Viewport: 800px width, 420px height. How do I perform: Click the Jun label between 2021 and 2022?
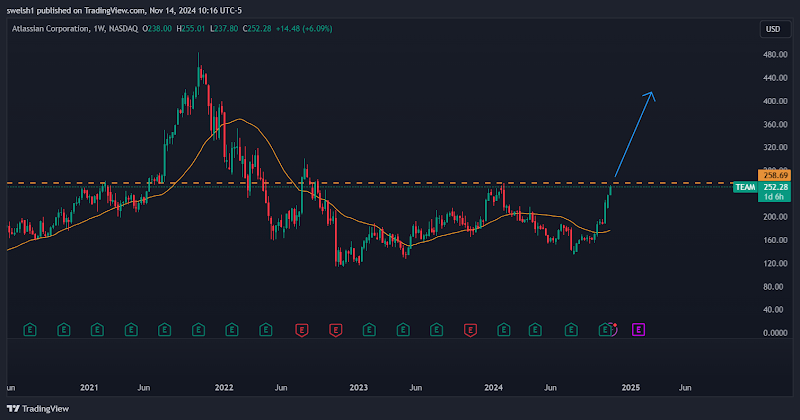(x=144, y=388)
